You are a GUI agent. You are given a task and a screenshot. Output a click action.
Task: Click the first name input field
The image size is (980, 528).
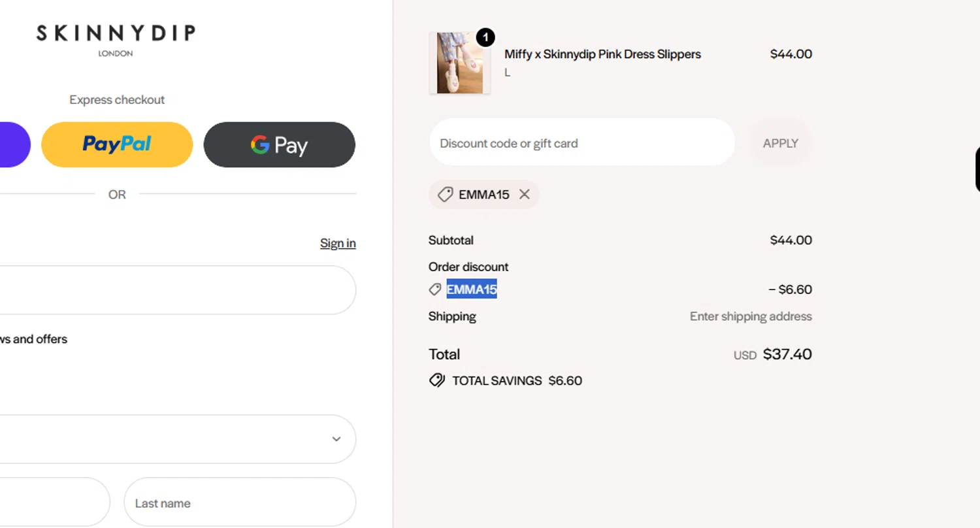(52, 503)
